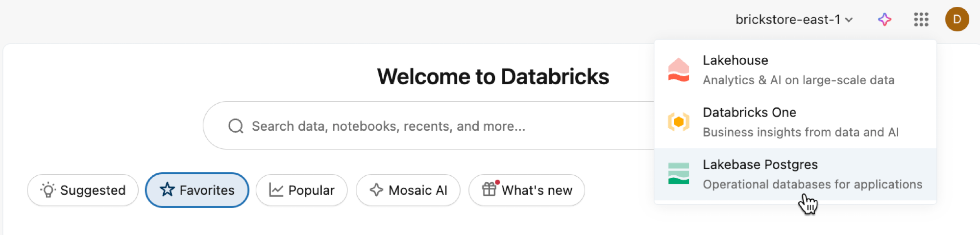Click the Lakebase Postgres green icon
The height and width of the screenshot is (235, 980).
click(x=679, y=174)
